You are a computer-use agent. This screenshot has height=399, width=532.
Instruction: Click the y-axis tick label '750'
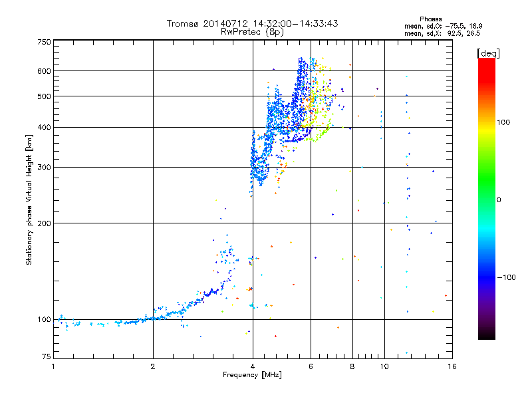pyautogui.click(x=44, y=42)
